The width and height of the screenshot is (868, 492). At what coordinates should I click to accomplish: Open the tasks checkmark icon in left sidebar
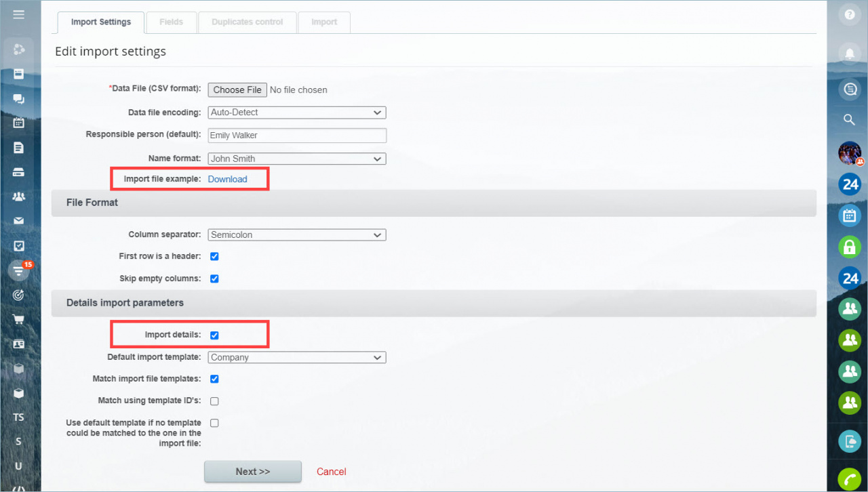19,246
